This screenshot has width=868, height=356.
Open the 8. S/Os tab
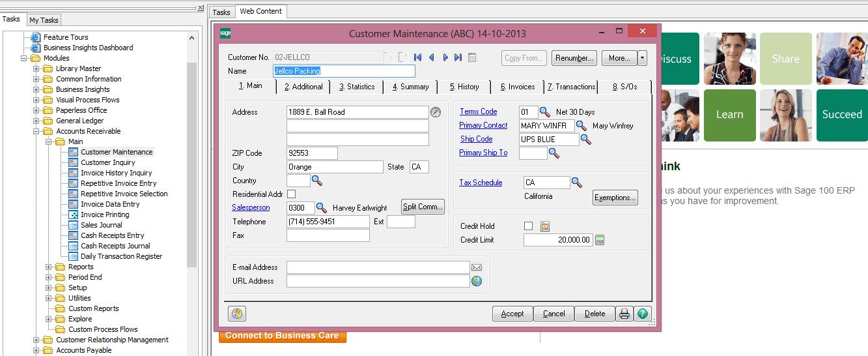[624, 87]
